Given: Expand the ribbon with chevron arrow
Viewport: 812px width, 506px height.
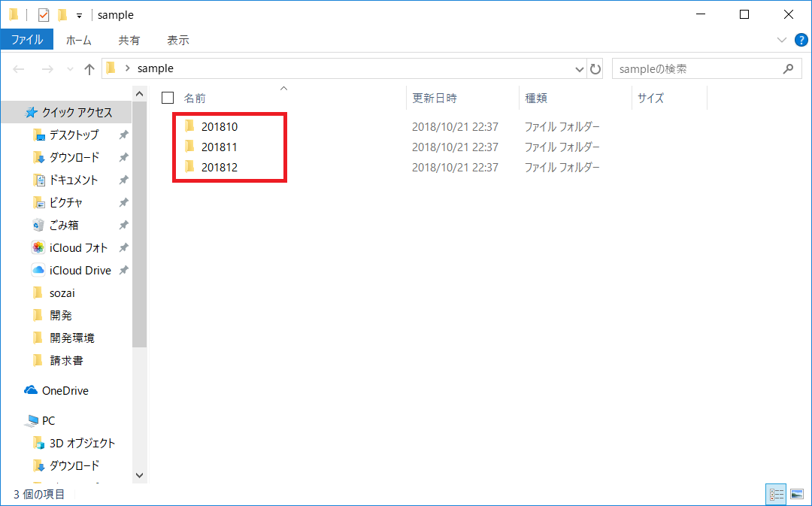Looking at the screenshot, I should [780, 40].
